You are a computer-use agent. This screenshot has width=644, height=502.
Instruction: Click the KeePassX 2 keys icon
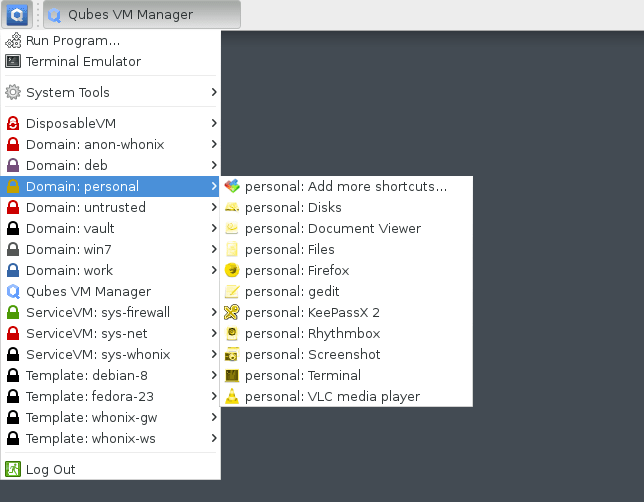pyautogui.click(x=232, y=312)
